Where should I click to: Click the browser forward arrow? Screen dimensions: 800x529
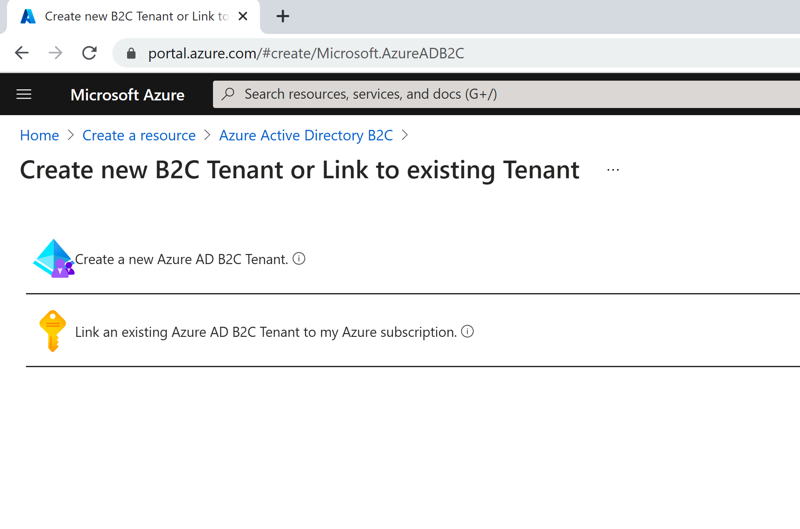point(56,53)
